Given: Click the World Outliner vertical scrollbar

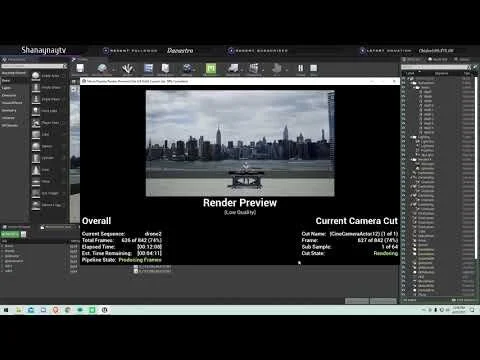Looking at the screenshot, I should click(476, 167).
